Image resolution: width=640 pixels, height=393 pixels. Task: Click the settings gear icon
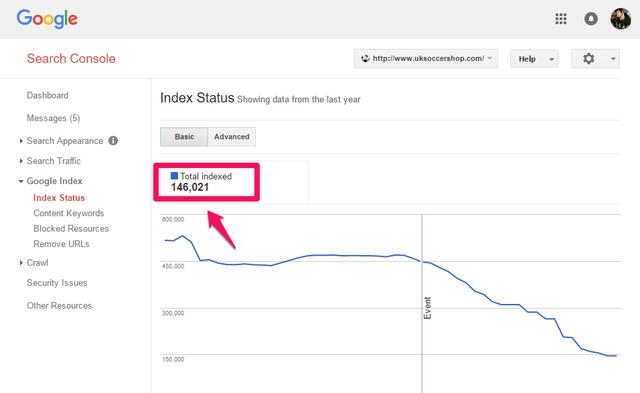pos(588,59)
